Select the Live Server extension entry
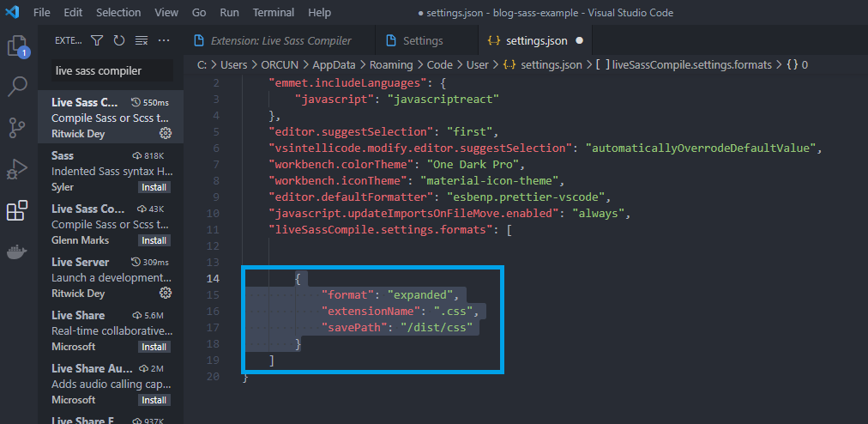Image resolution: width=868 pixels, height=424 pixels. click(x=111, y=276)
